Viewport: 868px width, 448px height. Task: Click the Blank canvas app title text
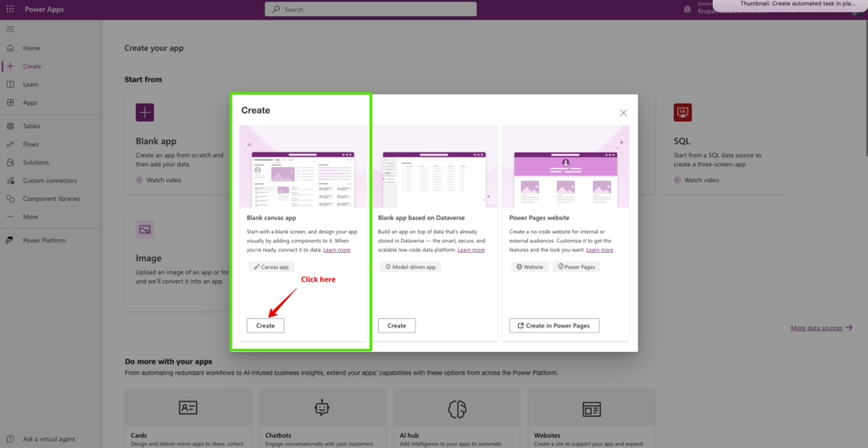[x=271, y=218]
